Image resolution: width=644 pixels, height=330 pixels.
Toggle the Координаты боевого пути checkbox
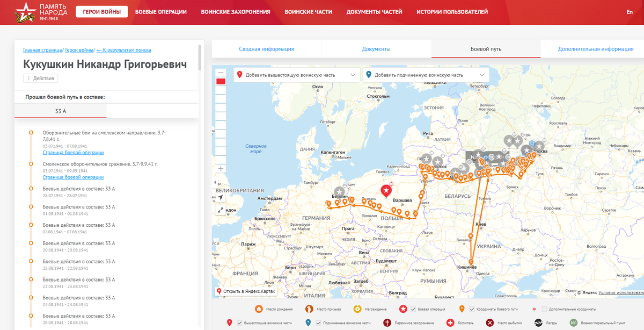[471, 309]
